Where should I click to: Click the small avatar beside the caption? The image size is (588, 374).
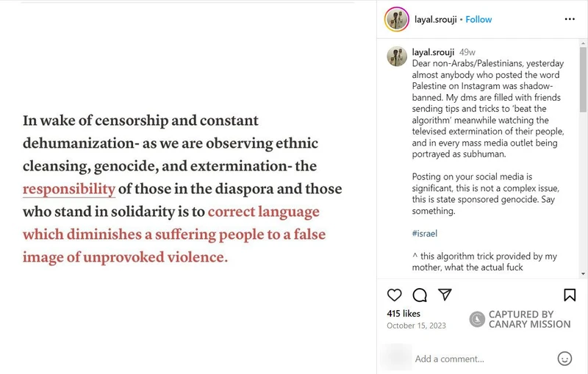(397, 57)
